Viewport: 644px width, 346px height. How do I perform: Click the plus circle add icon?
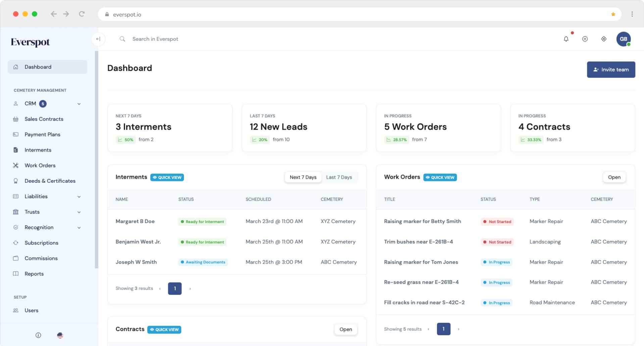tap(585, 39)
